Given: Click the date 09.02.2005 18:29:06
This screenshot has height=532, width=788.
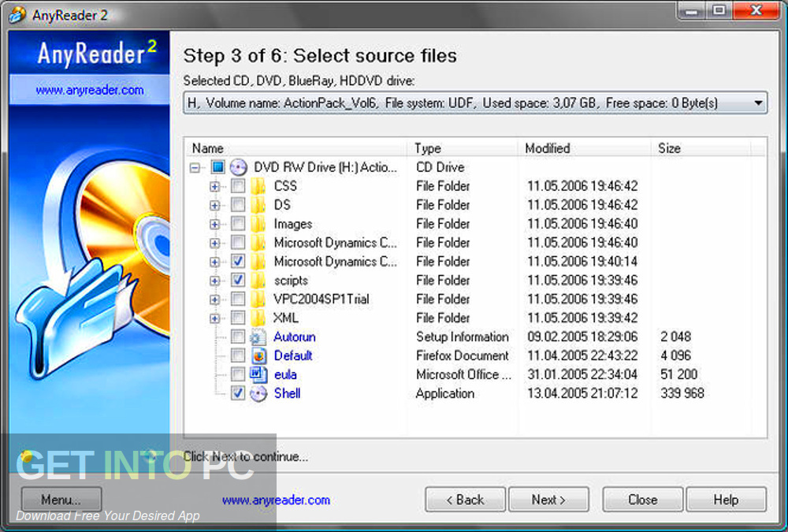Looking at the screenshot, I should 582,337.
